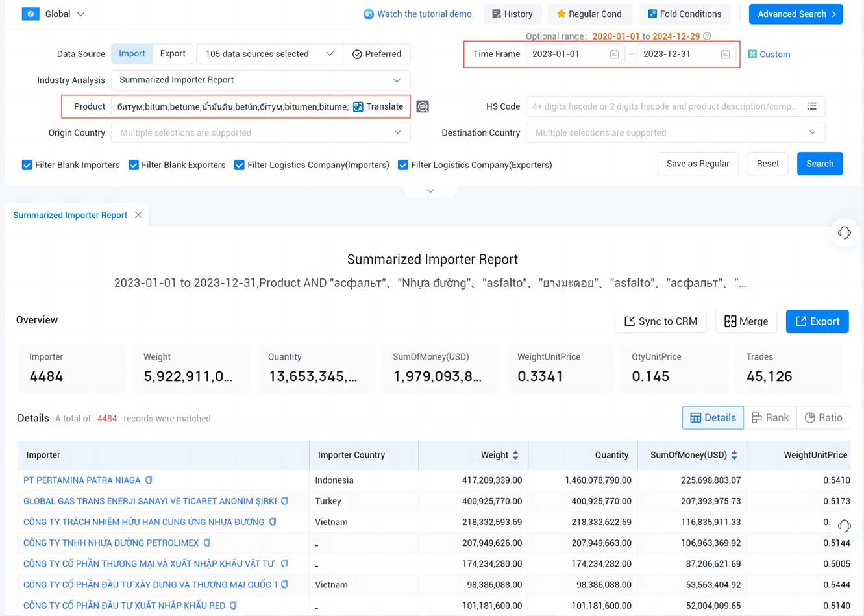
Task: Open the Destination Country multi-select dropdown
Action: pos(676,132)
